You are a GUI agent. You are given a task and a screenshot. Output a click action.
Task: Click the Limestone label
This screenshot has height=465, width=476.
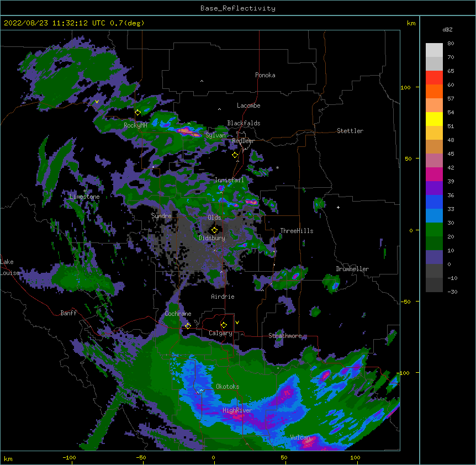84,197
